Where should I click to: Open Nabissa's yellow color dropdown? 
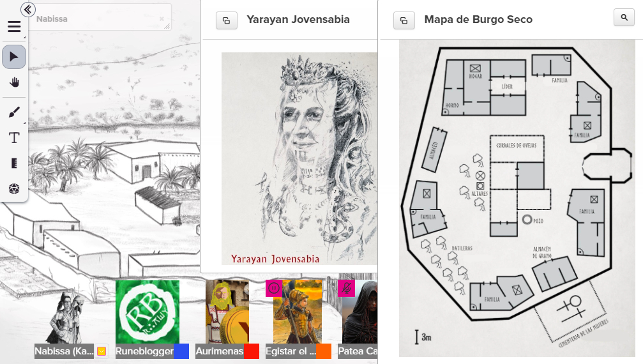click(102, 351)
